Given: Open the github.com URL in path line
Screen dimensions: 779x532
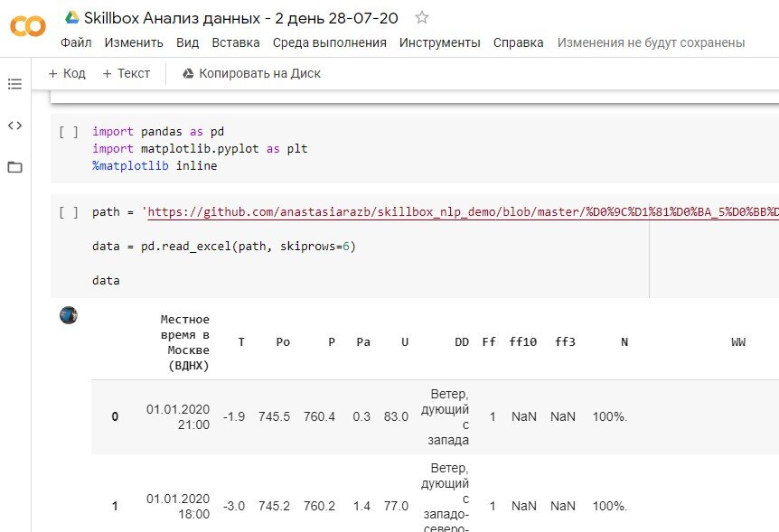Looking at the screenshot, I should click(463, 212).
